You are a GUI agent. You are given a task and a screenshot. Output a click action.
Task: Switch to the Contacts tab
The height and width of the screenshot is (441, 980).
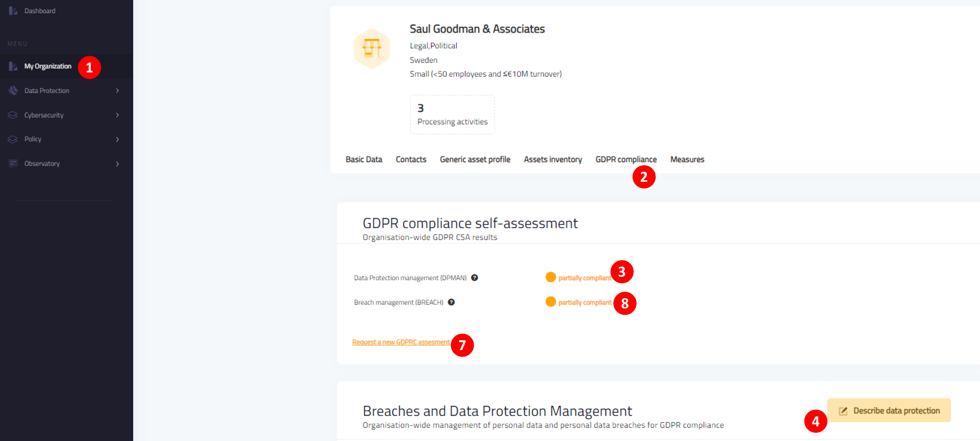(411, 159)
